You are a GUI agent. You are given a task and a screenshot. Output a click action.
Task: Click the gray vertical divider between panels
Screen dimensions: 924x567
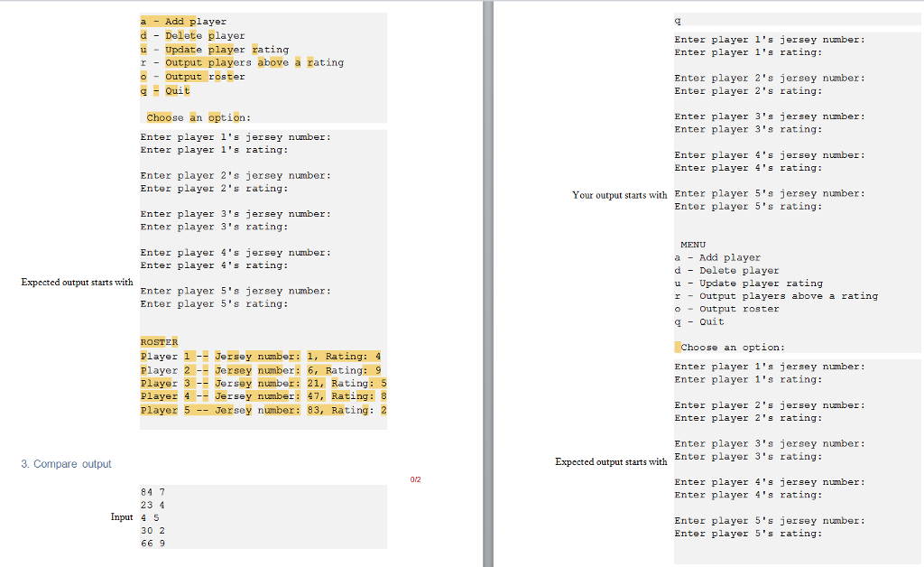pos(487,283)
